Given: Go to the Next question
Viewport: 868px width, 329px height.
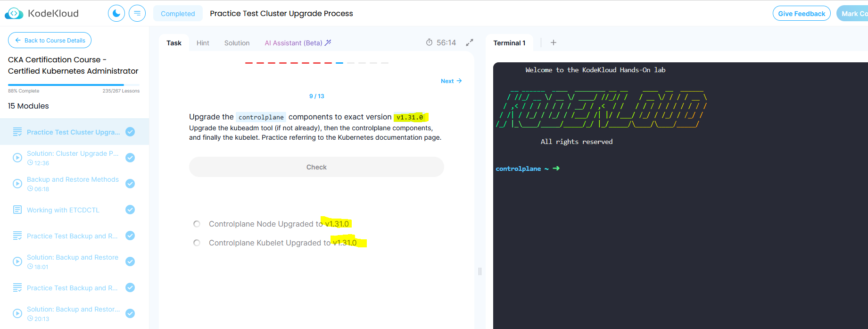Looking at the screenshot, I should [451, 81].
